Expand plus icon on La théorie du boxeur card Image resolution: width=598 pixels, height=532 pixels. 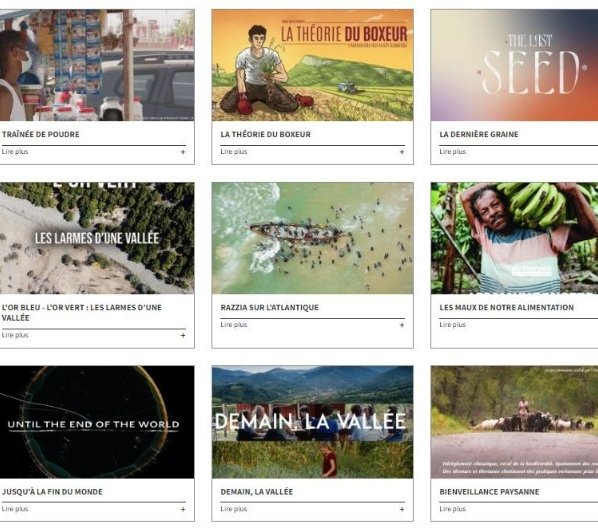pyautogui.click(x=402, y=152)
